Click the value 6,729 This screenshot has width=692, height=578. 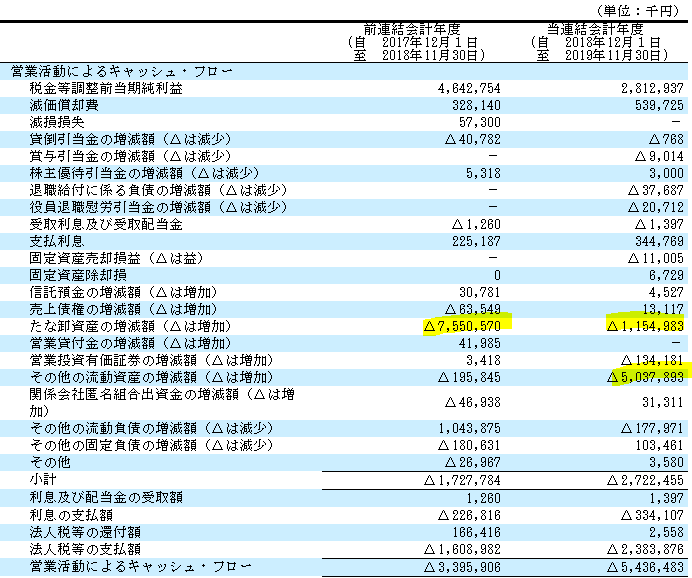point(666,275)
